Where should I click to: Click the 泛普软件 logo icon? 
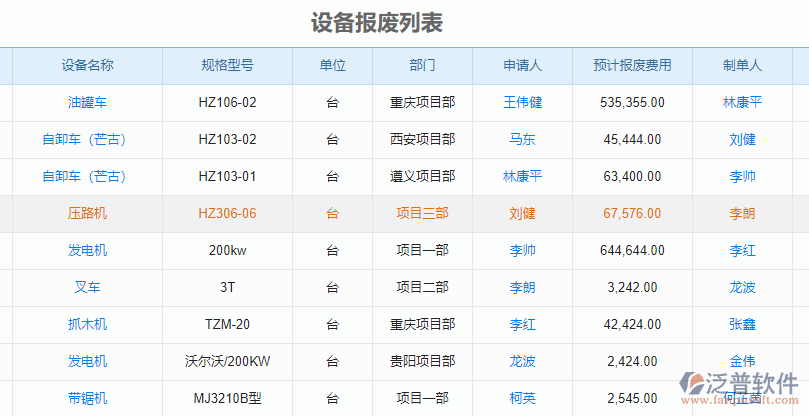click(693, 386)
